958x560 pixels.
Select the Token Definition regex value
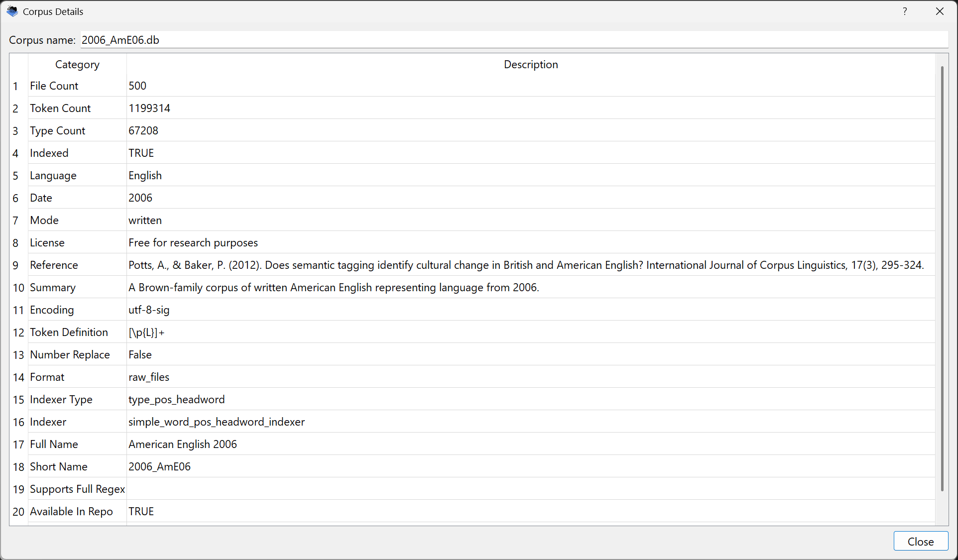pos(146,333)
